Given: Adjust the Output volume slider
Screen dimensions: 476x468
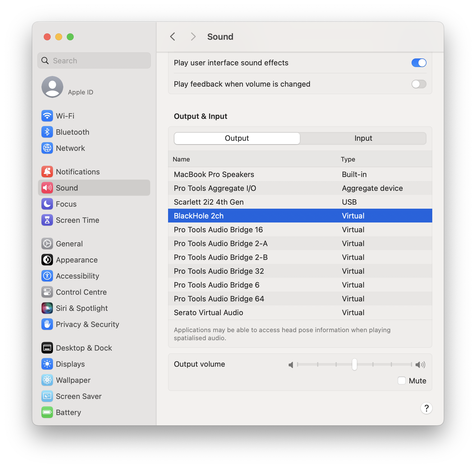Looking at the screenshot, I should 355,364.
